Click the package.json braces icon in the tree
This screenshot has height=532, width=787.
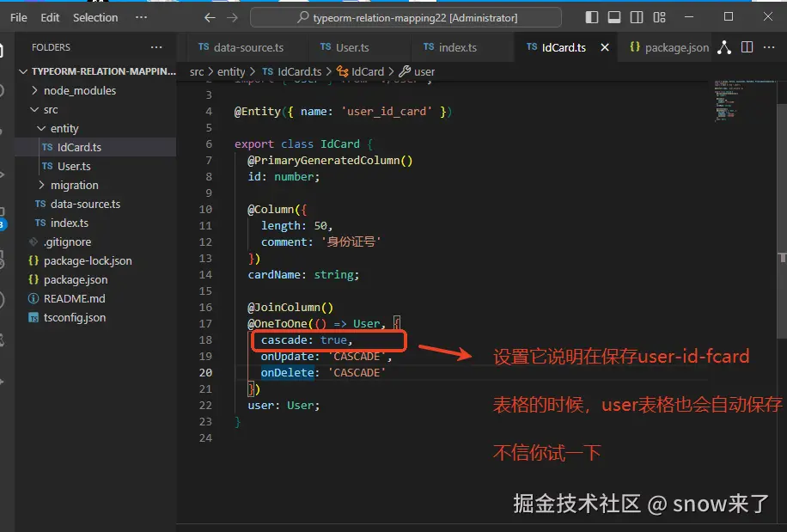coord(34,279)
